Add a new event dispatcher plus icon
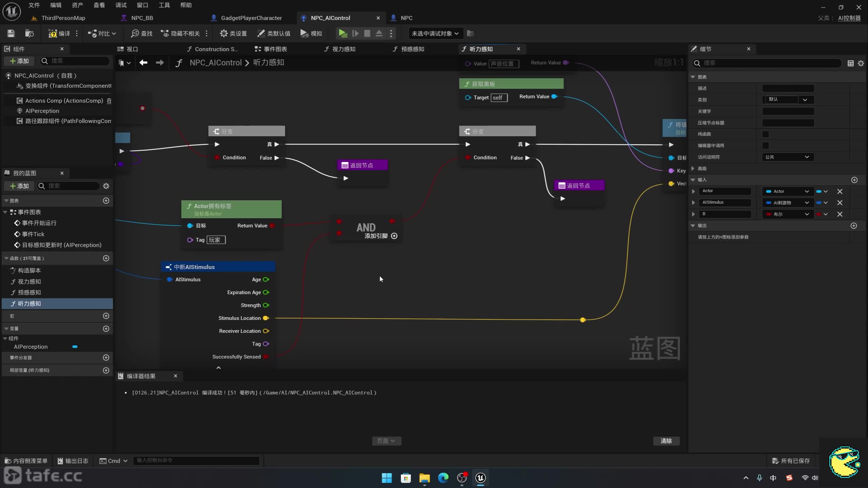The width and height of the screenshot is (868, 488). [106, 358]
